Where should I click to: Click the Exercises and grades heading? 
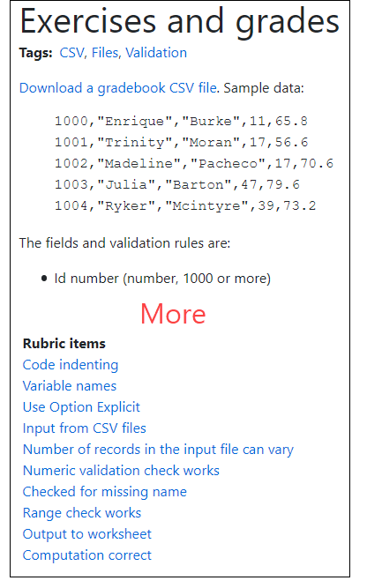[180, 22]
